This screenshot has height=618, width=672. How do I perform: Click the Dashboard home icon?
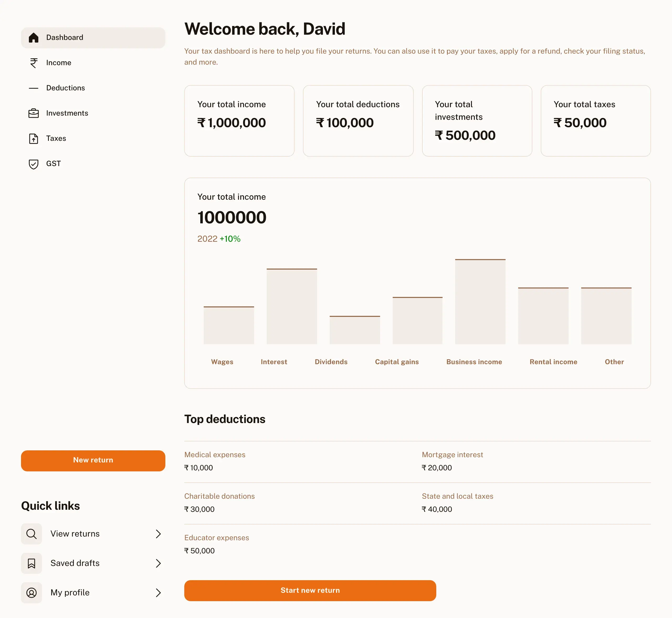33,38
